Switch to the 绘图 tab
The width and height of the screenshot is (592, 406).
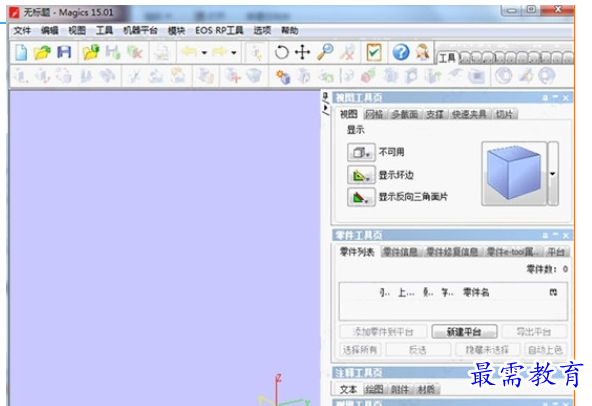pos(374,389)
